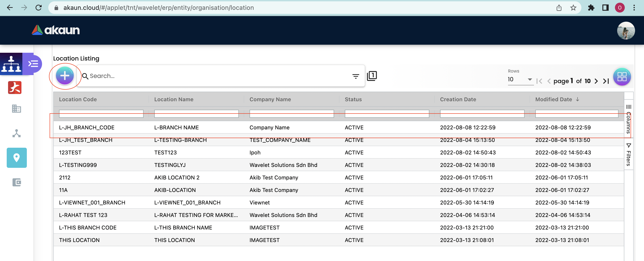Open the wallet sidebar icon
Screen dimensions: 644x261
[x=17, y=182]
